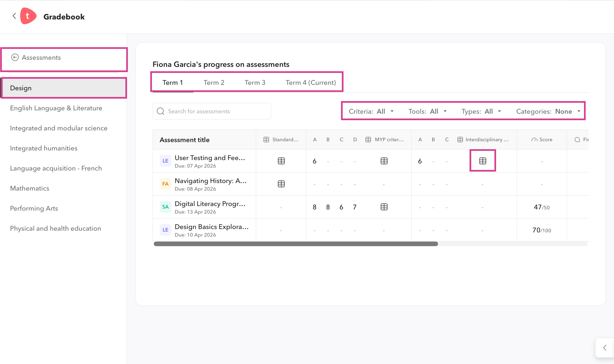Open the Digital Literacy Progr… assessment

click(x=210, y=204)
